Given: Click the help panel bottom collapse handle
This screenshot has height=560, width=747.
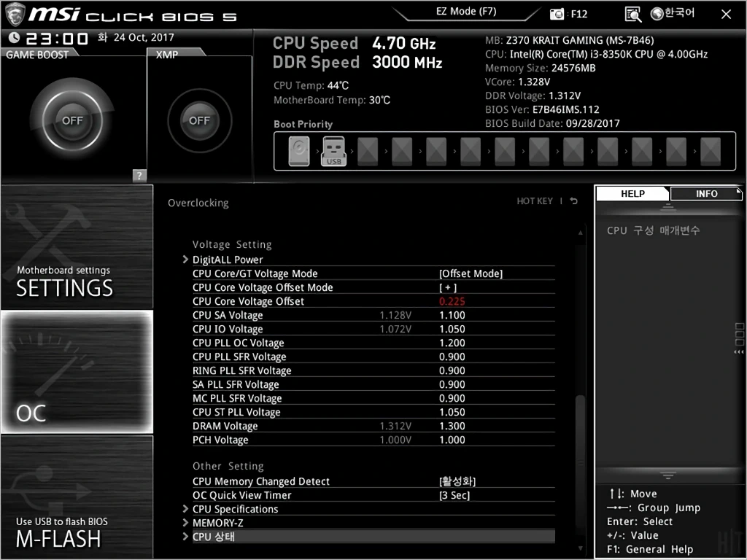Looking at the screenshot, I should 668,475.
